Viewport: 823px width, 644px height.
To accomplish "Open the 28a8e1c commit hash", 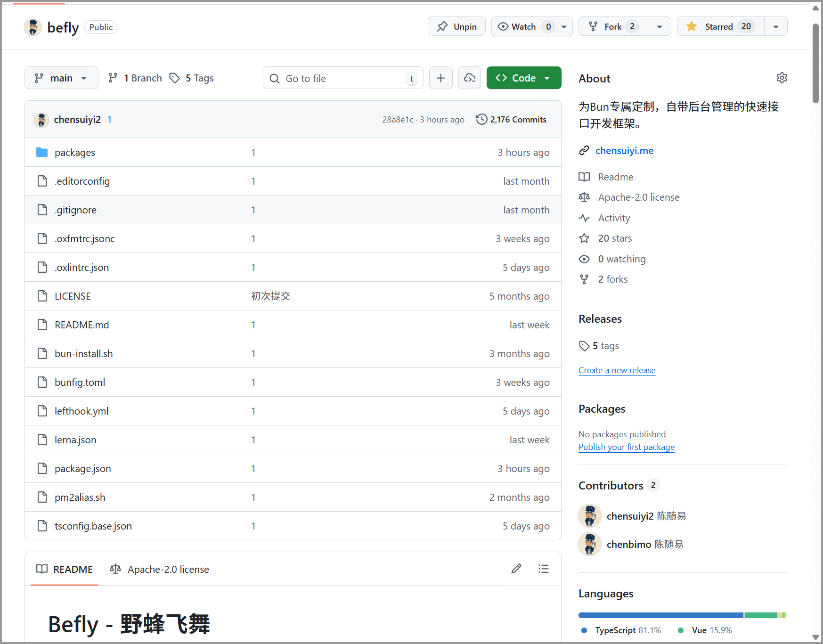I will click(x=398, y=120).
